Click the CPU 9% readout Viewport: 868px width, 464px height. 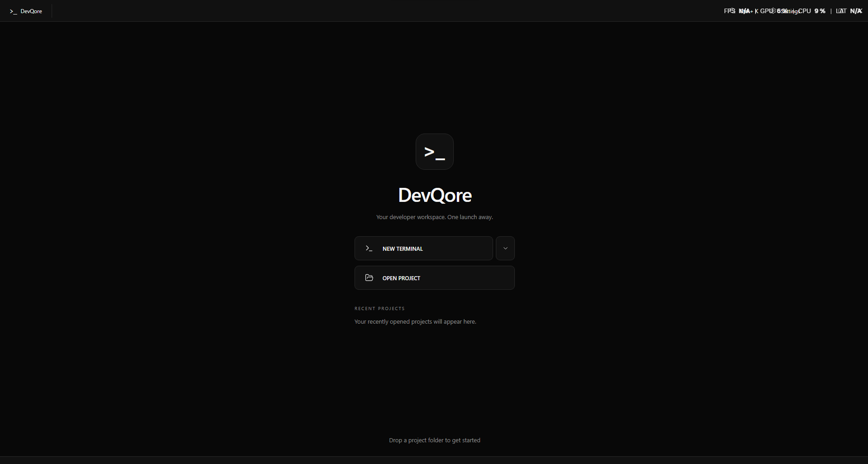(812, 11)
